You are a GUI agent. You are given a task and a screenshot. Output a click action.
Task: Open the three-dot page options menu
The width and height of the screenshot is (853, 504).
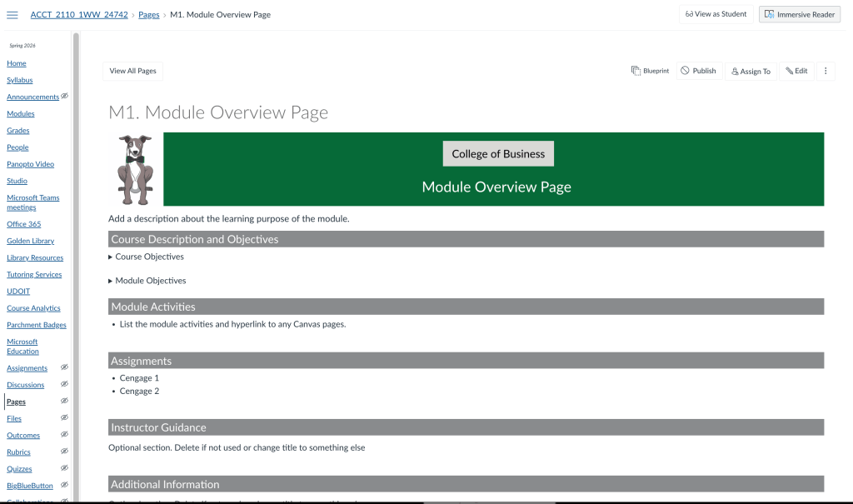coord(826,71)
